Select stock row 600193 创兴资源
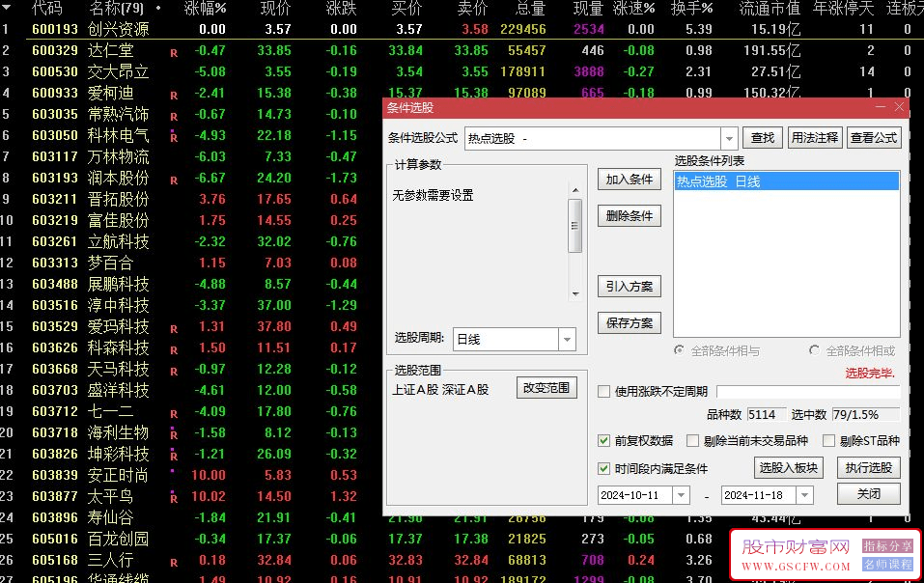This screenshot has height=583, width=924. [462, 29]
